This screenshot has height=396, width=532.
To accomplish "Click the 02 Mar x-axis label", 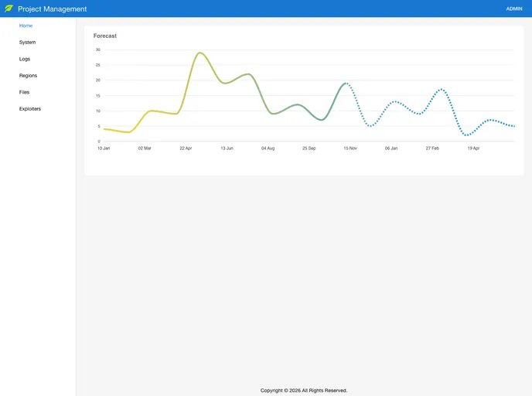I will (x=145, y=148).
